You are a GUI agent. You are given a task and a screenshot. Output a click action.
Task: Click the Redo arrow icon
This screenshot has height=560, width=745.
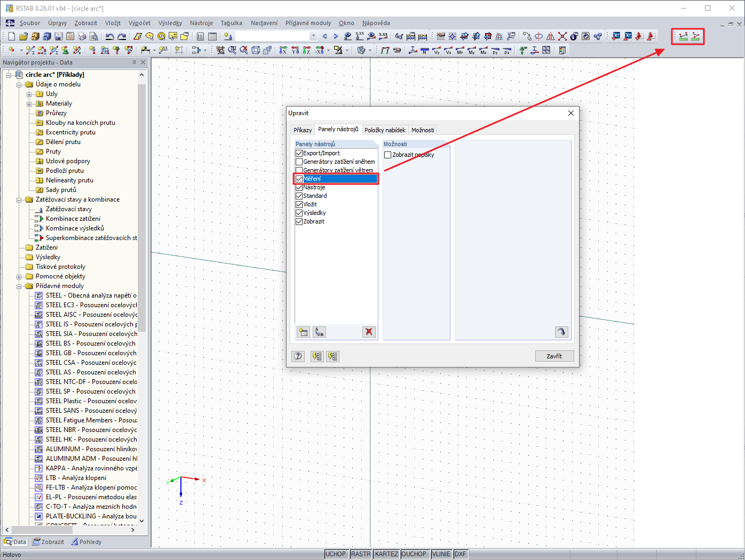(x=122, y=36)
